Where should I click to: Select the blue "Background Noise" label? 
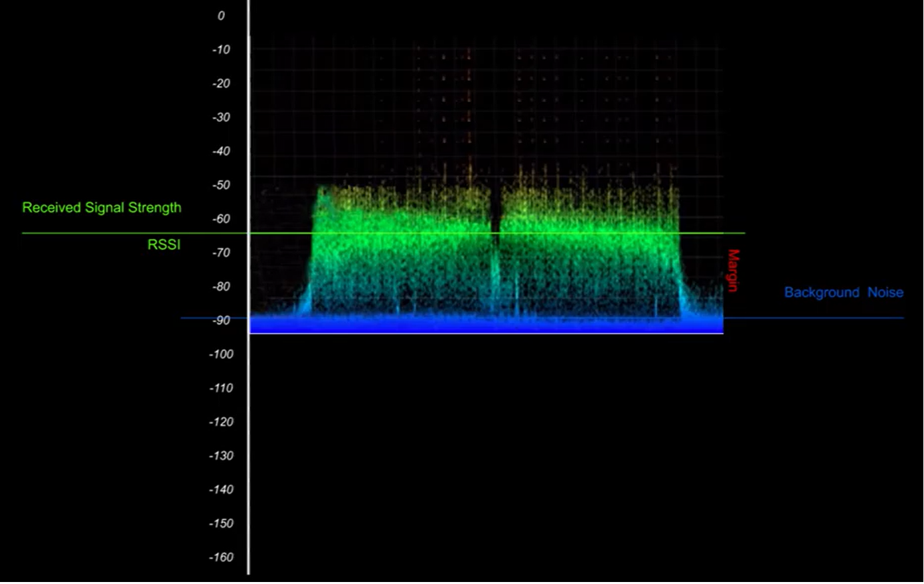pyautogui.click(x=844, y=292)
